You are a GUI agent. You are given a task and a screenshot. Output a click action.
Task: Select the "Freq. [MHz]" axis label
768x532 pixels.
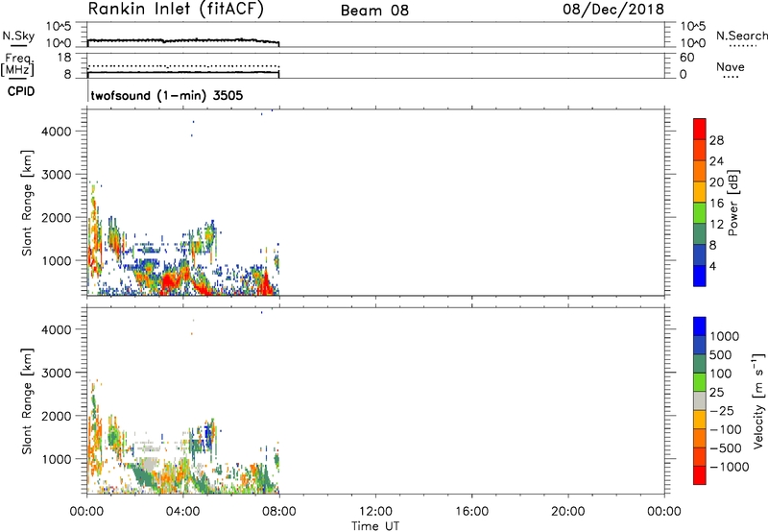click(18, 64)
